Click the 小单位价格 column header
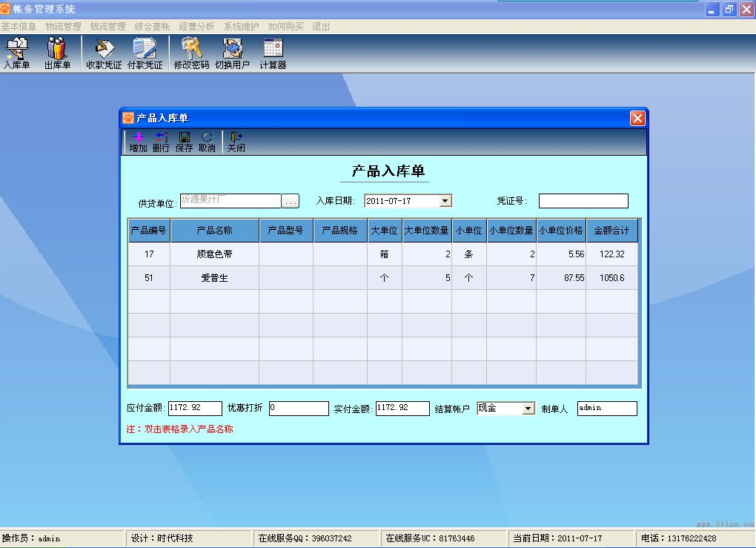Image resolution: width=756 pixels, height=548 pixels. point(561,230)
